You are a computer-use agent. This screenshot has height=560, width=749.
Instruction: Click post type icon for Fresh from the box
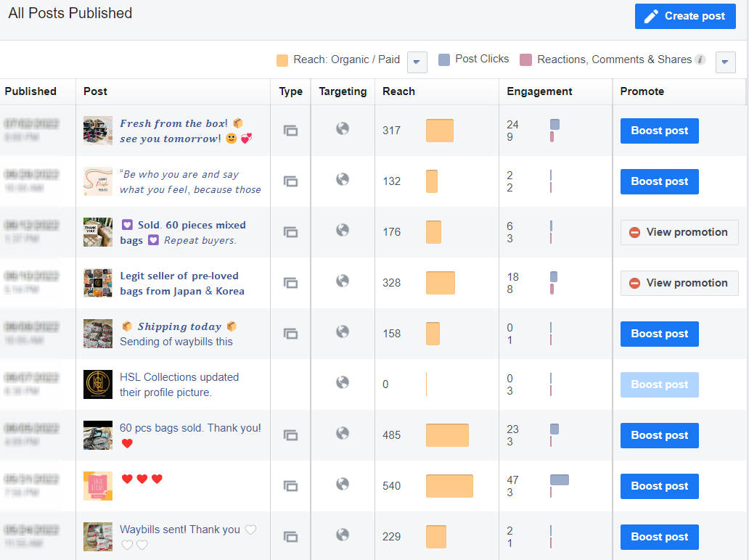pyautogui.click(x=290, y=131)
